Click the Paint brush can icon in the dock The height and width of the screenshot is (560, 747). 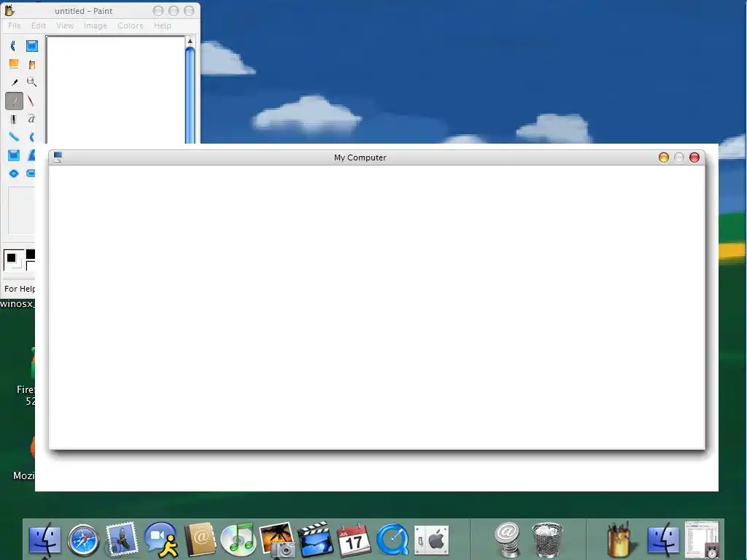(620, 540)
